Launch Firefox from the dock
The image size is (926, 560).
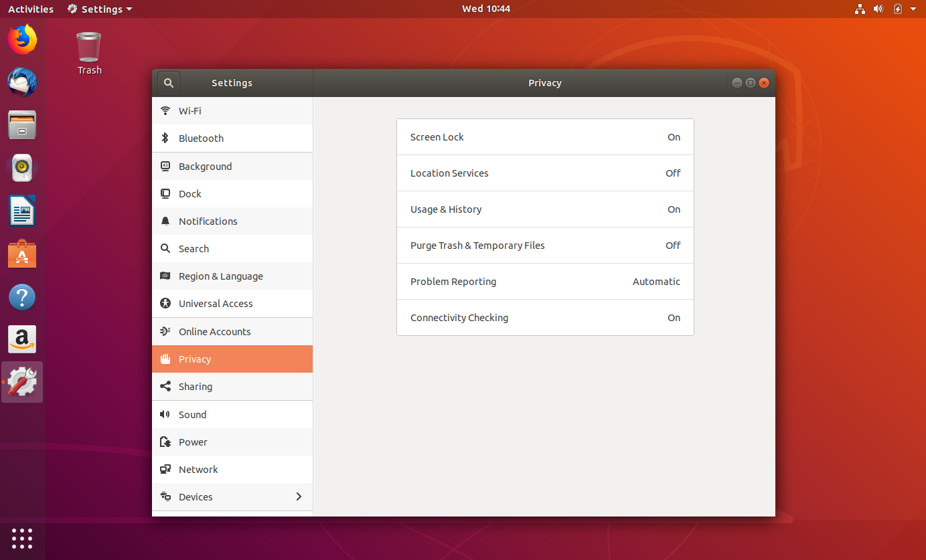tap(21, 39)
